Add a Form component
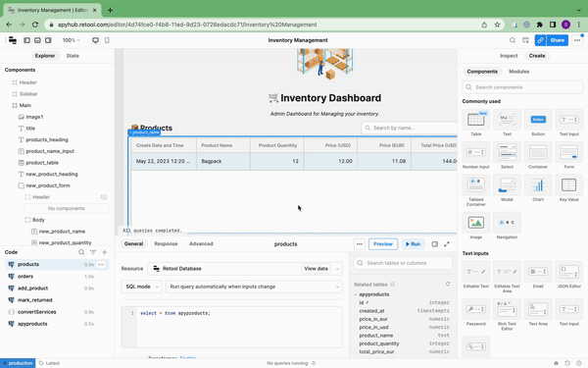The height and width of the screenshot is (368, 588). (568, 155)
